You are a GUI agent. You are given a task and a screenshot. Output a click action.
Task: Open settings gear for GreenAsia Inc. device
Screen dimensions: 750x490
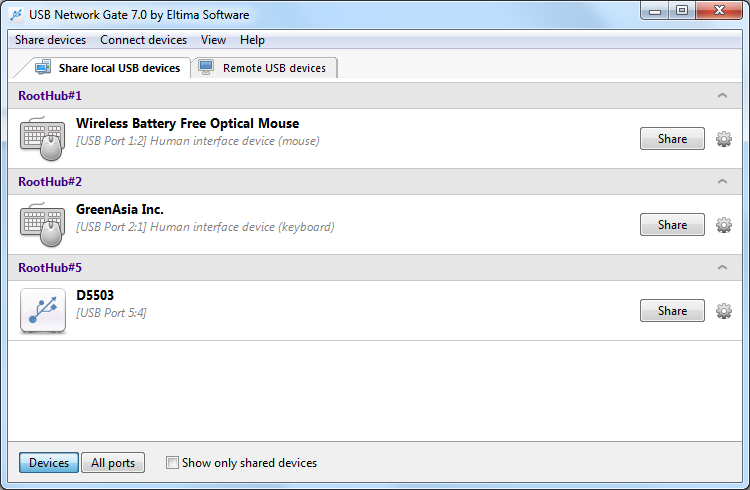tap(723, 225)
